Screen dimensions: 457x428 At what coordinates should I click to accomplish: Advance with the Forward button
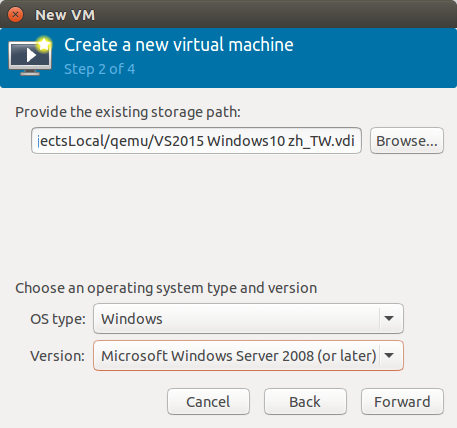(x=402, y=402)
